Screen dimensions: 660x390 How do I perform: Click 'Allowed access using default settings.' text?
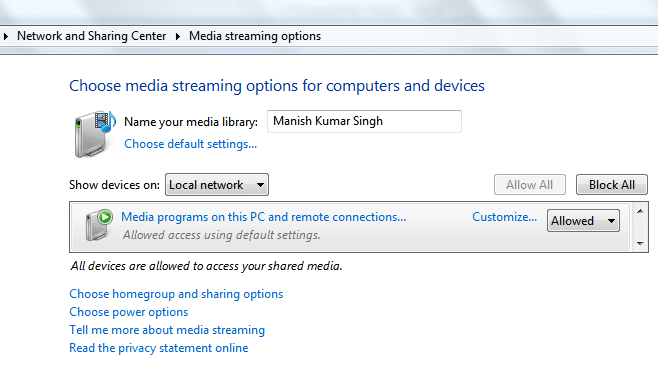click(x=221, y=235)
